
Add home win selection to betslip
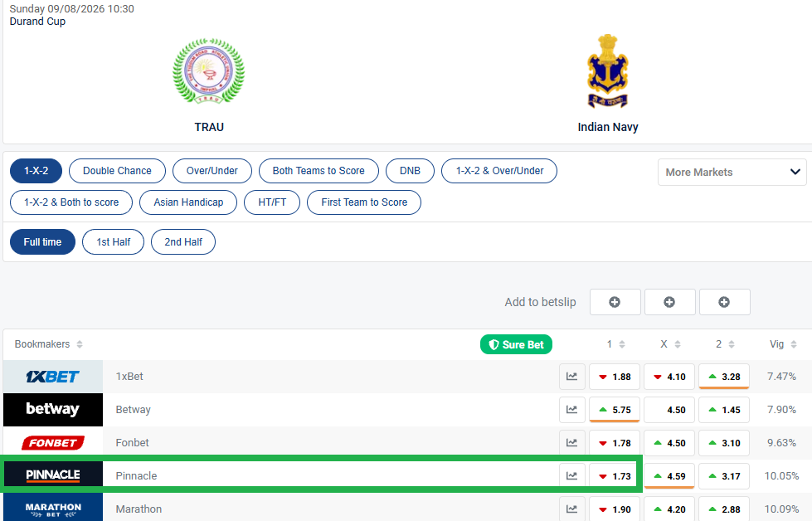pos(615,302)
